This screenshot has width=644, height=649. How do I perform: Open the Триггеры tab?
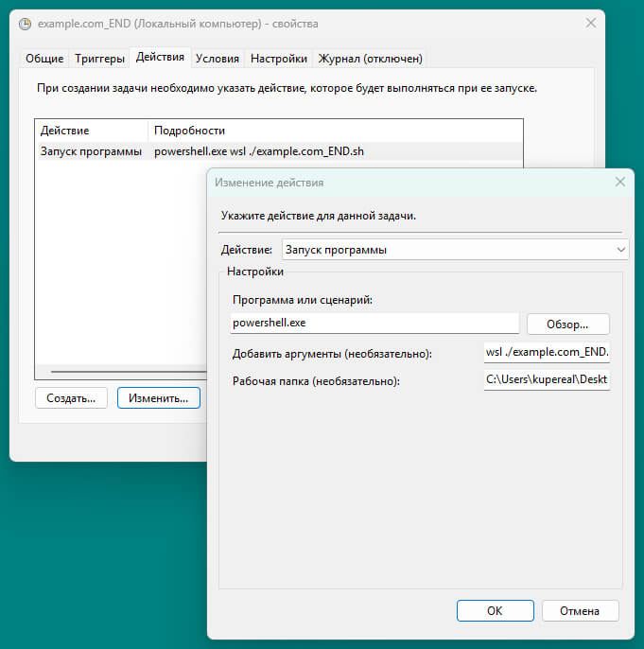tap(99, 59)
